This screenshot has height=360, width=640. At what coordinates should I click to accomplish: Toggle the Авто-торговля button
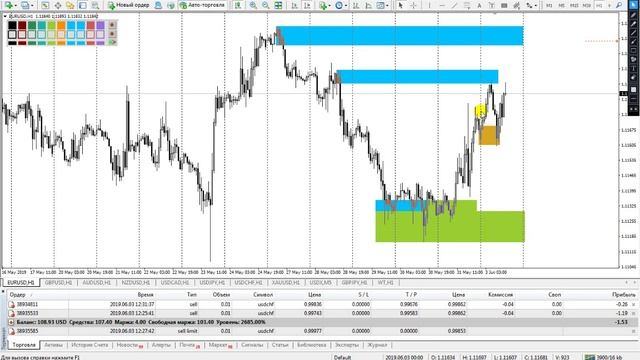click(203, 5)
